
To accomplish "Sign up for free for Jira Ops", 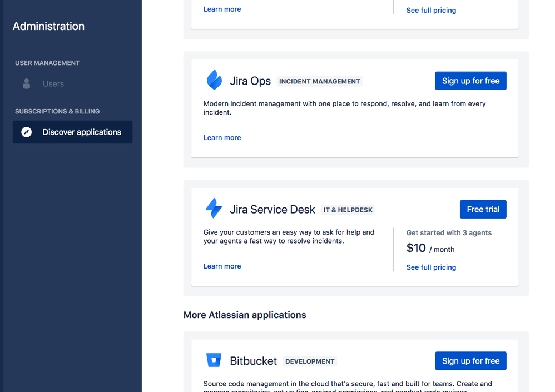I will pos(470,81).
